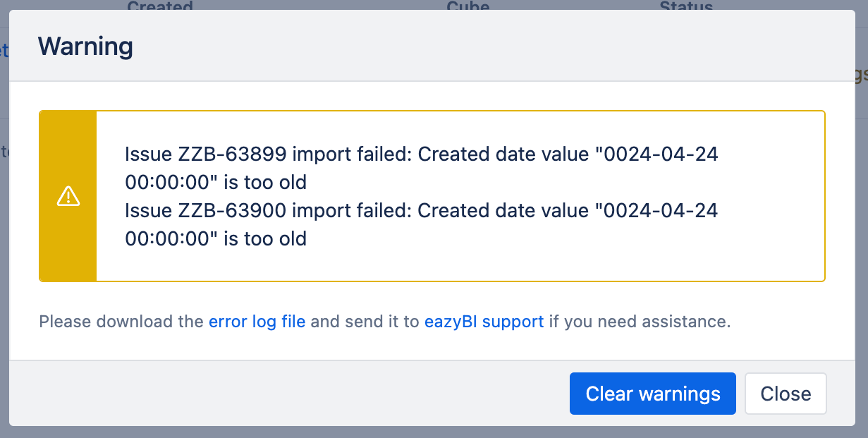Click the "Please download the" help text

121,322
